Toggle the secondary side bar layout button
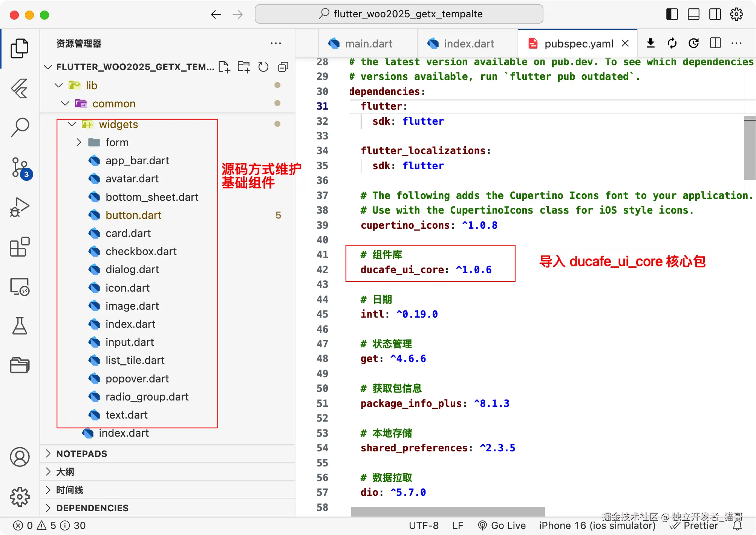Viewport: 756px width, 535px height. point(715,14)
